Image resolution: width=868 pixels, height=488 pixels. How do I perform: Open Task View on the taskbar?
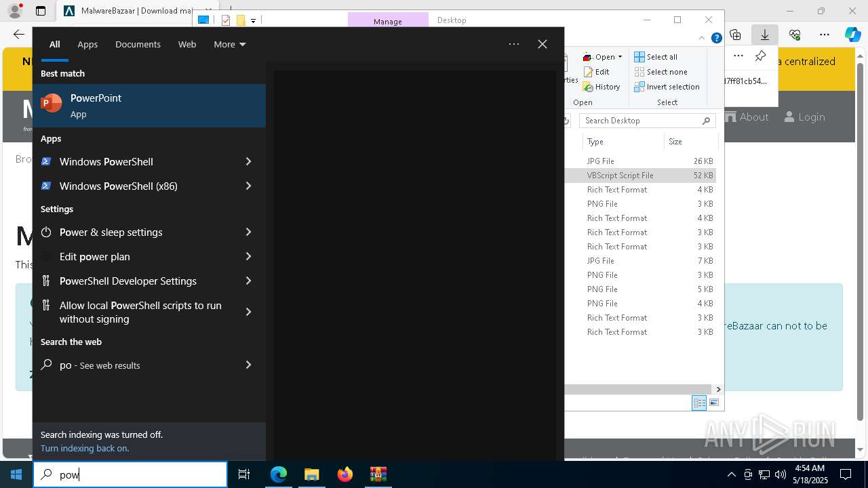point(244,474)
